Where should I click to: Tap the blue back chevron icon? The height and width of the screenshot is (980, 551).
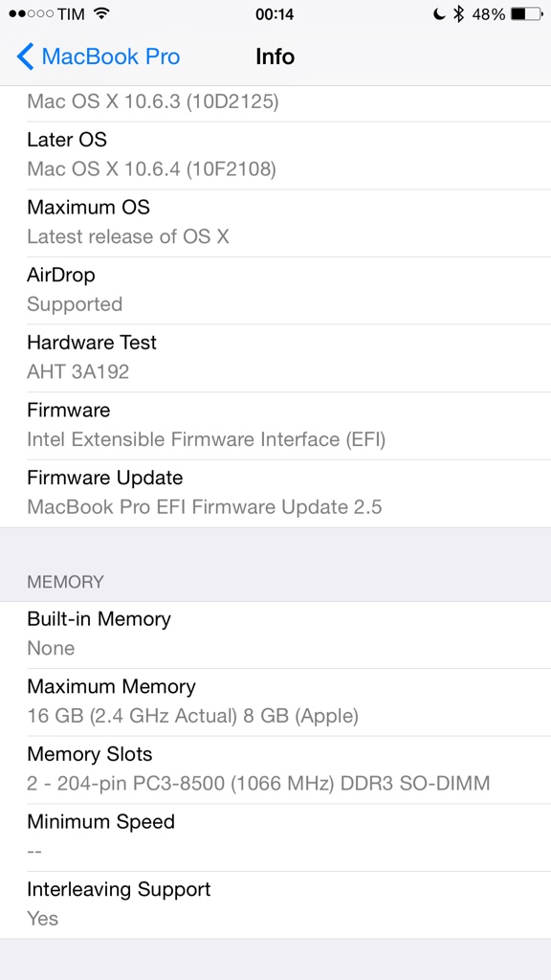[25, 56]
